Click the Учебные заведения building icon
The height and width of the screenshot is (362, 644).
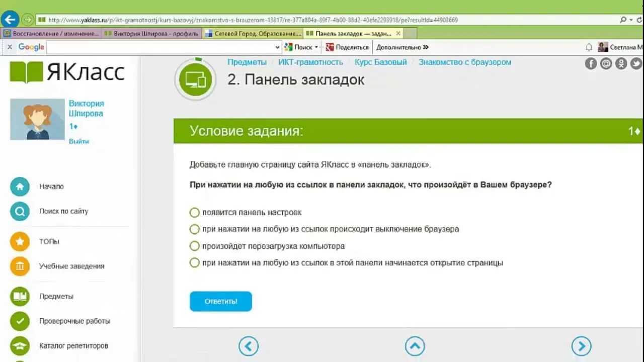coord(20,266)
